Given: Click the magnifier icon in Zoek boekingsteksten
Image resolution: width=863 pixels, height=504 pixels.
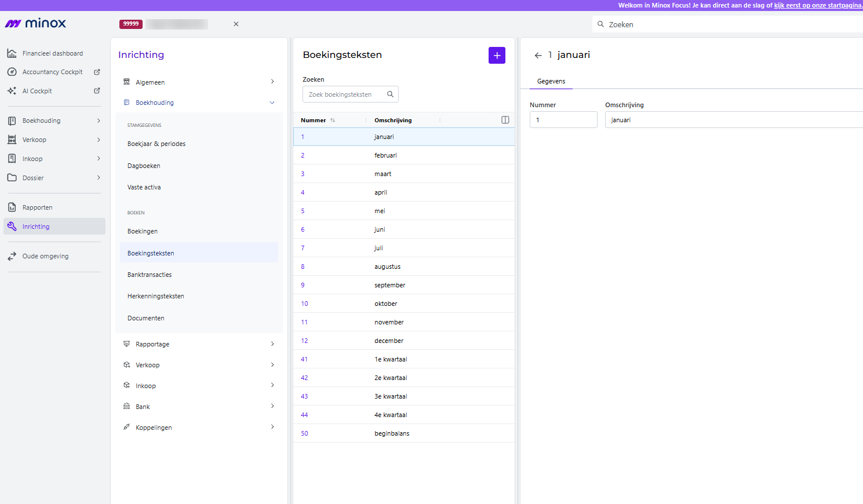Looking at the screenshot, I should point(390,94).
